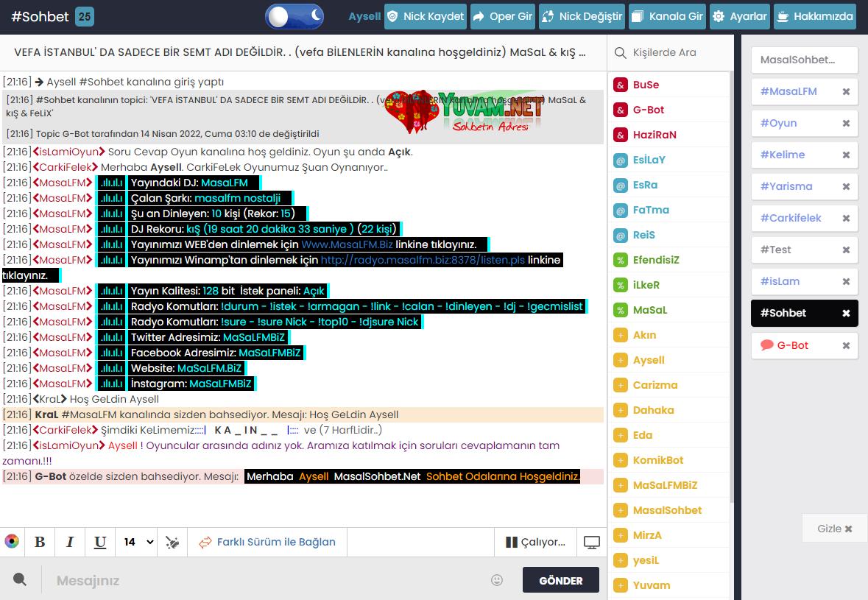Viewport: 868px width, 600px height.
Task: Switch to the #Kelime channel tab
Action: (x=783, y=155)
